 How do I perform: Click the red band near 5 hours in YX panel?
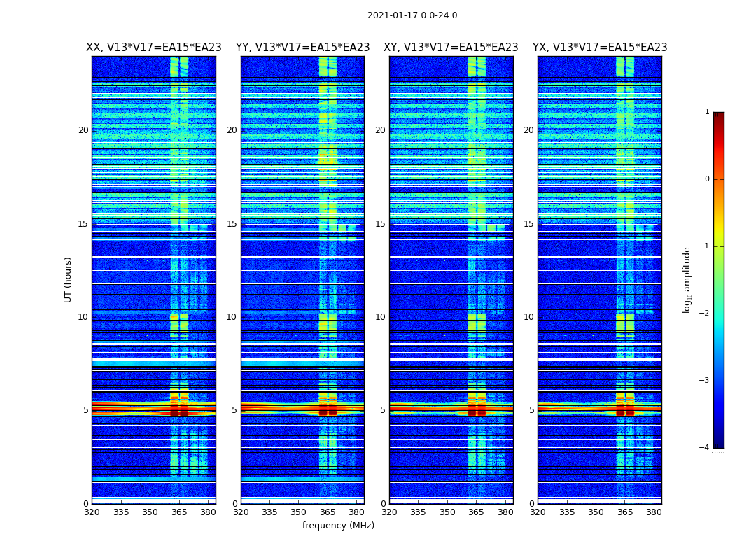point(600,409)
